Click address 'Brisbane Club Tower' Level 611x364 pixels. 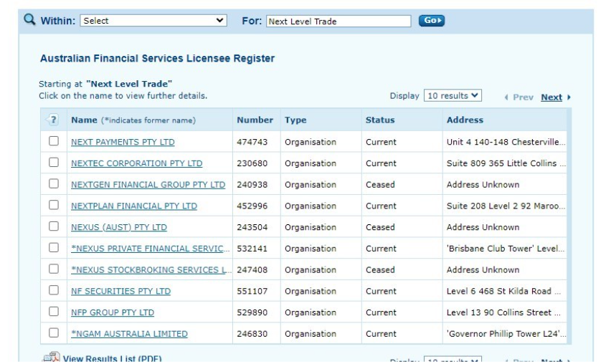click(x=506, y=249)
